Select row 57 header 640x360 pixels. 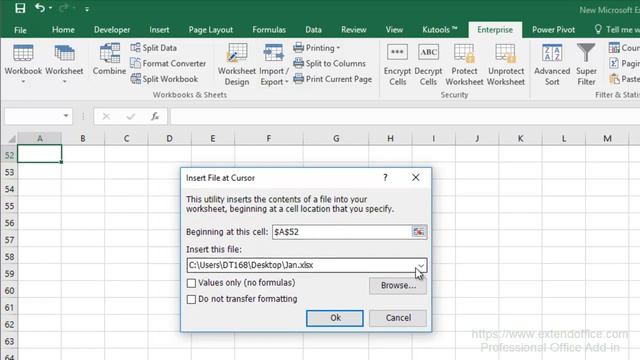click(x=9, y=240)
